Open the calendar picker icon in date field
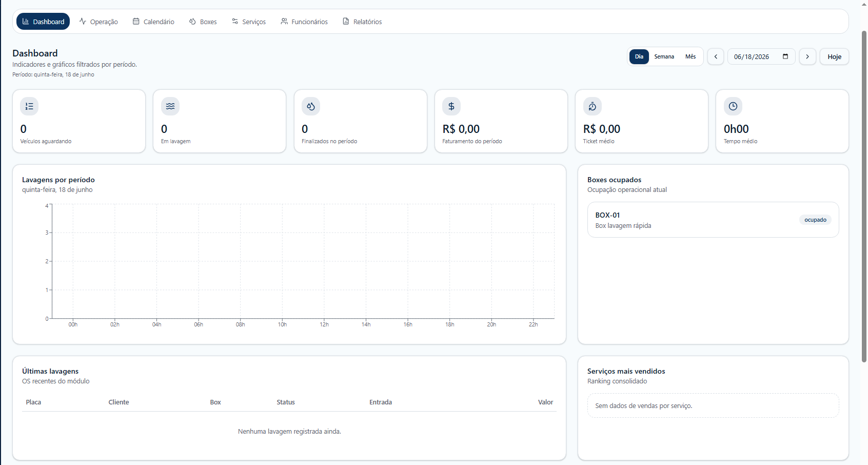 [x=785, y=56]
